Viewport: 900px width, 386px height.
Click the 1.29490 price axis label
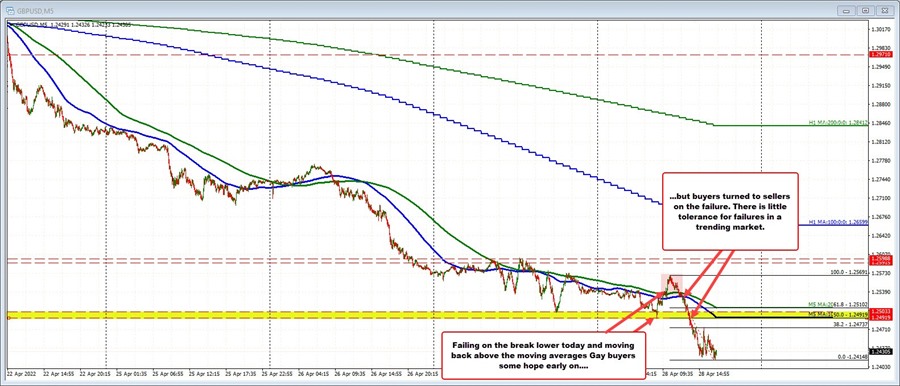click(x=881, y=67)
